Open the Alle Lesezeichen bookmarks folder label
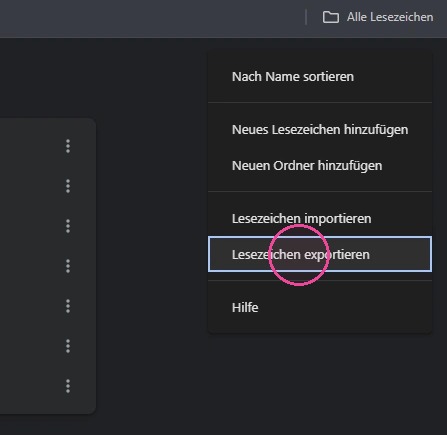 point(390,17)
